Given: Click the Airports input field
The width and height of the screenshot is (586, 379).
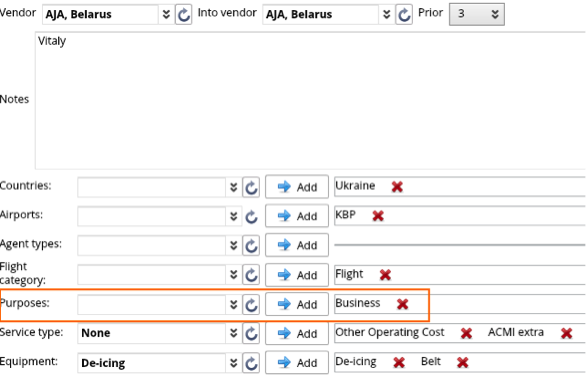Looking at the screenshot, I should [151, 216].
